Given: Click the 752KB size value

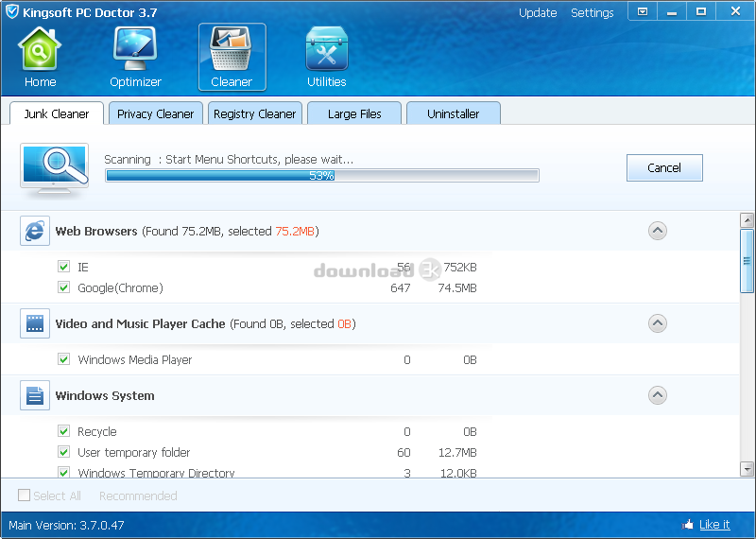Looking at the screenshot, I should tap(460, 267).
